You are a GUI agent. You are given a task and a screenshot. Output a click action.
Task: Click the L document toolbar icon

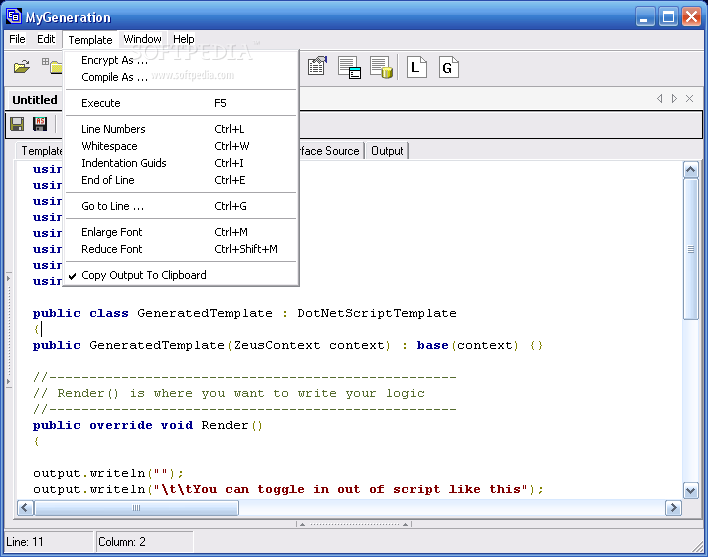pyautogui.click(x=416, y=67)
